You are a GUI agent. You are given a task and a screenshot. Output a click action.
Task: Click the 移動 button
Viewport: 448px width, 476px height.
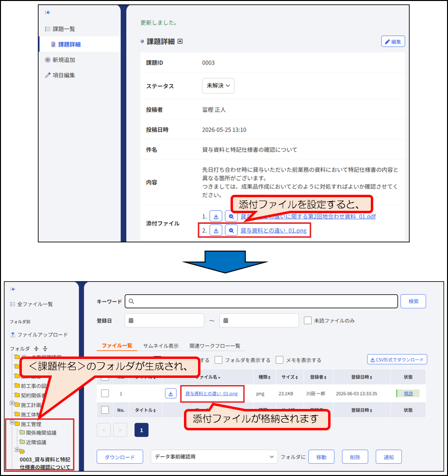[321, 457]
